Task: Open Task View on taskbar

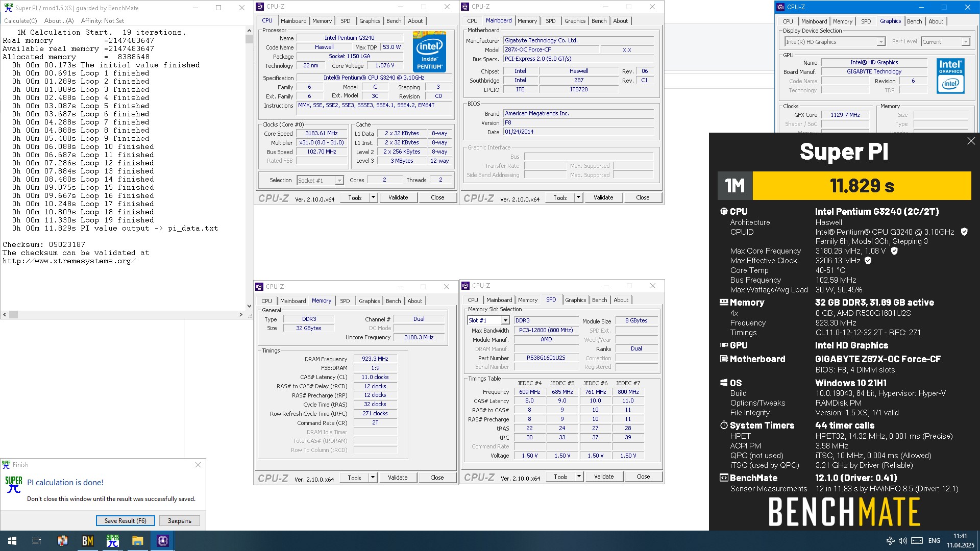Action: pyautogui.click(x=37, y=541)
